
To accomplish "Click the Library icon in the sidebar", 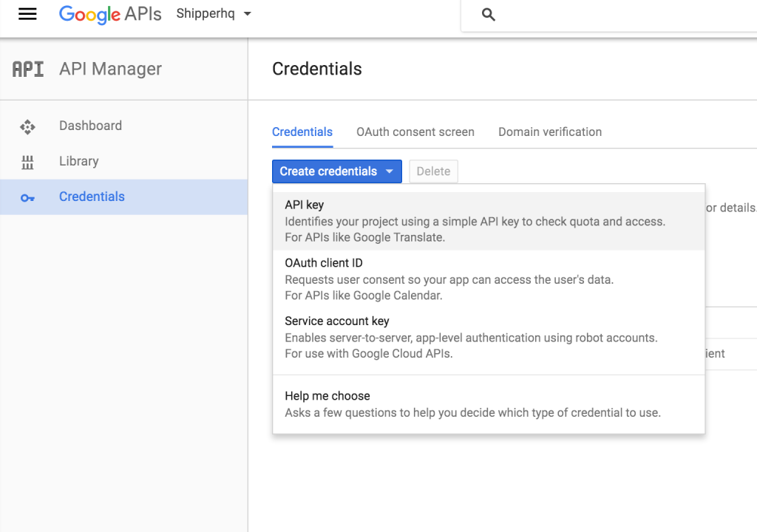I will 28,162.
